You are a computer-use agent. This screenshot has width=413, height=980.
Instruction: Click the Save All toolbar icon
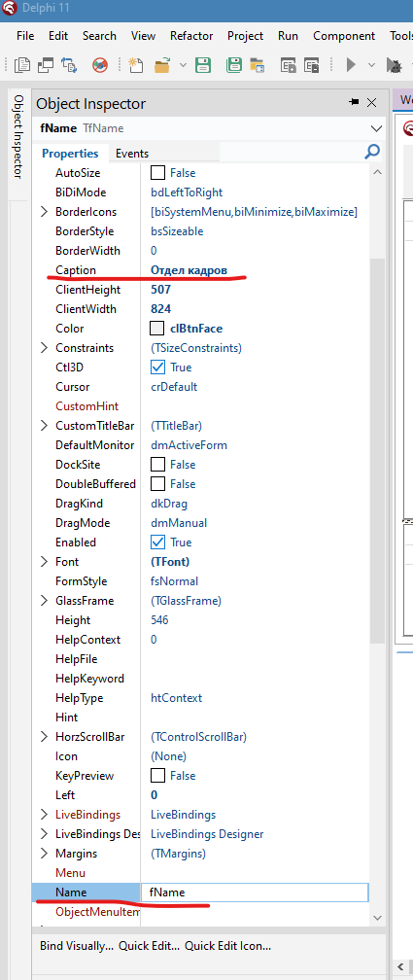pos(233,64)
